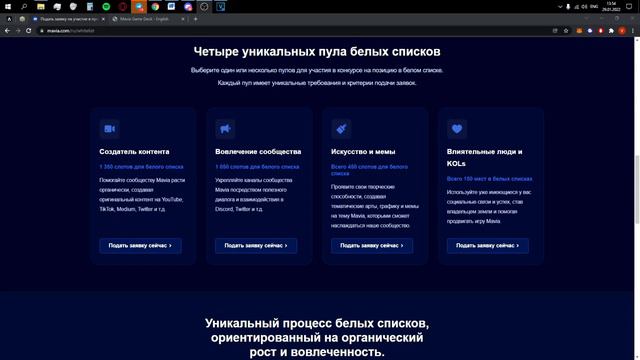Show hidden system tray icons

pos(560,7)
